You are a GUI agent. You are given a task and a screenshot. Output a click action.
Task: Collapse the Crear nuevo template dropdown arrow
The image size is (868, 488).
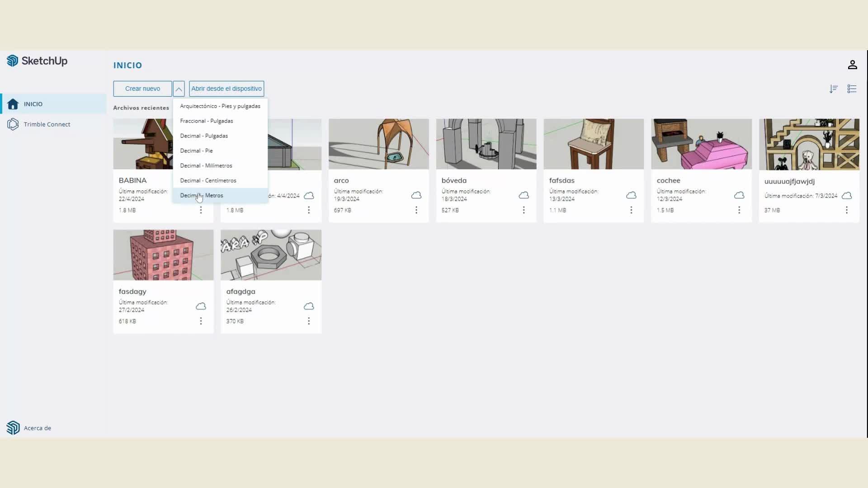tap(179, 89)
